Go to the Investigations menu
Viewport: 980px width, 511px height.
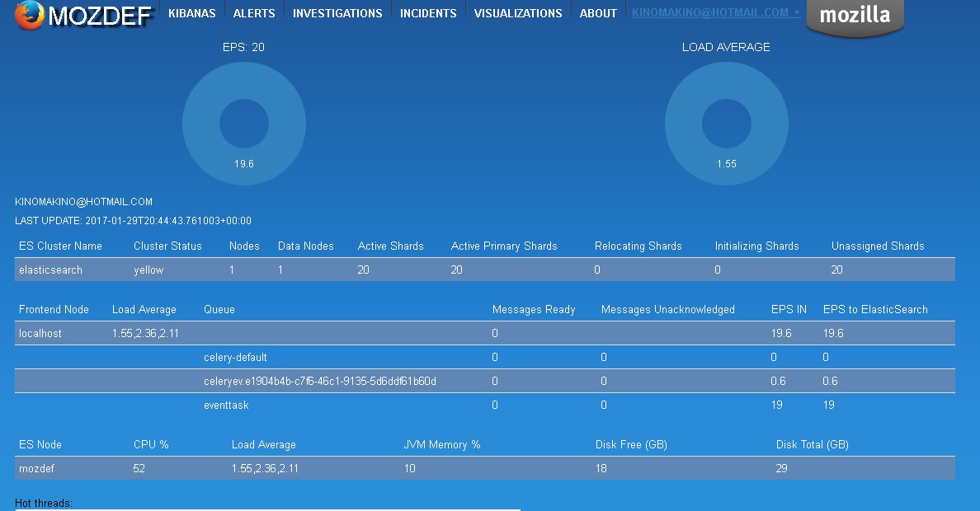click(337, 13)
